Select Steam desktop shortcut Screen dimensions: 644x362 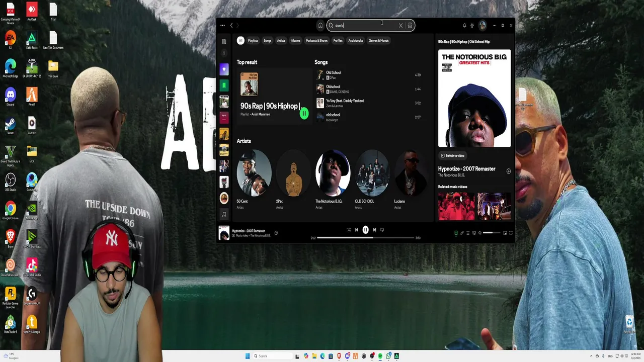pos(11,125)
